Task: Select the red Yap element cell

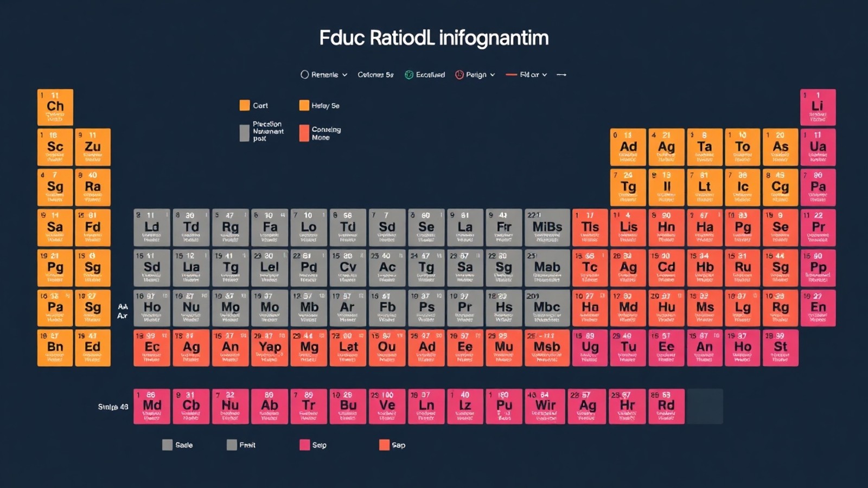Action: click(270, 348)
